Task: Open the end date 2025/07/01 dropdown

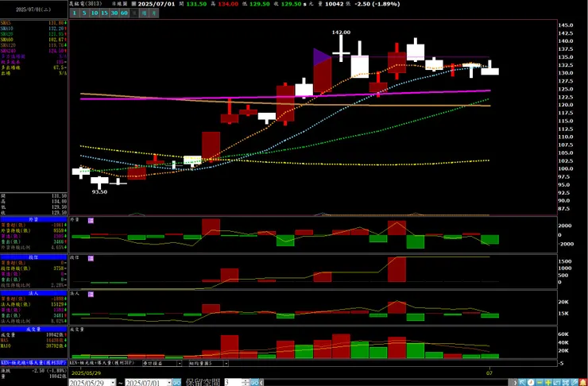Action: 168,383
